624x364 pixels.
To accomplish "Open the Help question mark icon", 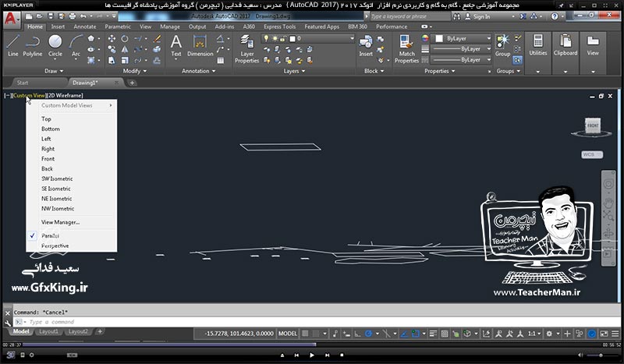I will click(x=555, y=16).
